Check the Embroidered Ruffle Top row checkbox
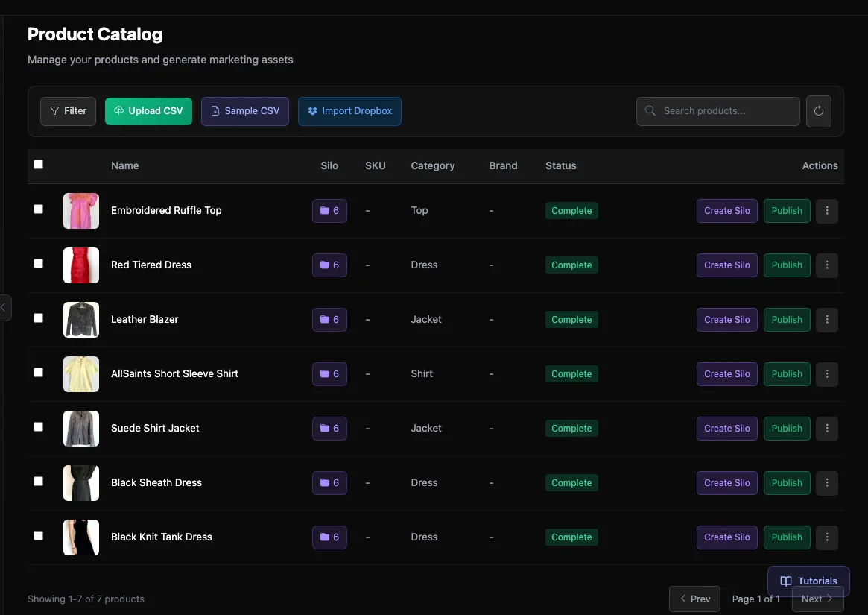This screenshot has height=615, width=868. [x=38, y=209]
